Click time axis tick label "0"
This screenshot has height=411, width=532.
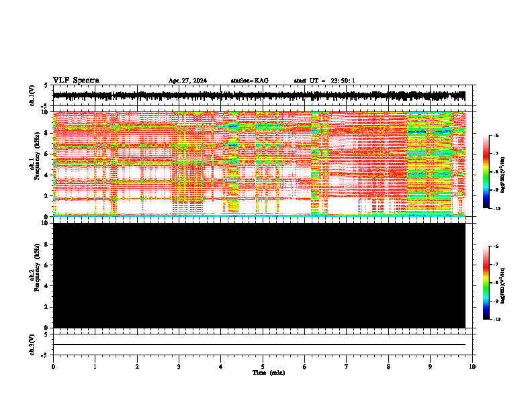click(x=53, y=367)
